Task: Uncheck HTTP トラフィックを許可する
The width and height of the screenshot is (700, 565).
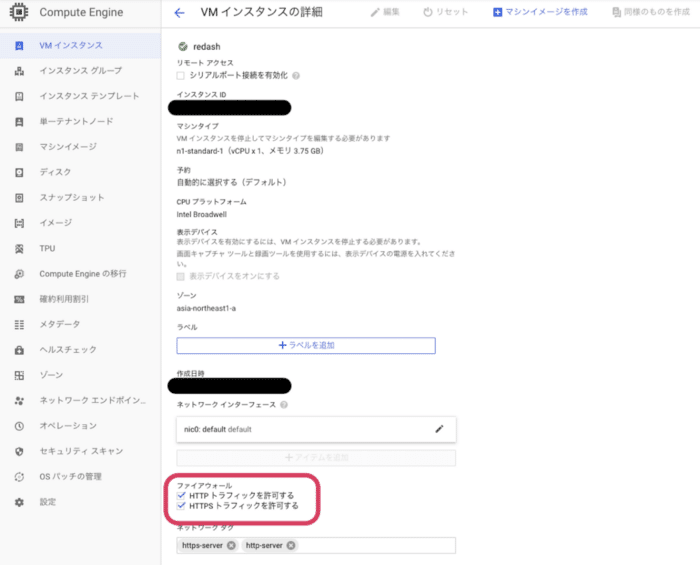Action: pyautogui.click(x=181, y=495)
